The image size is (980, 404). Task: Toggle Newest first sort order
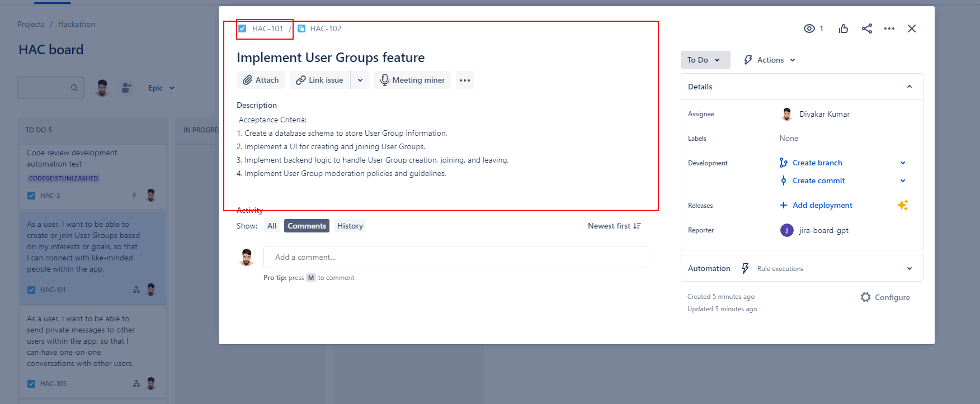click(614, 226)
